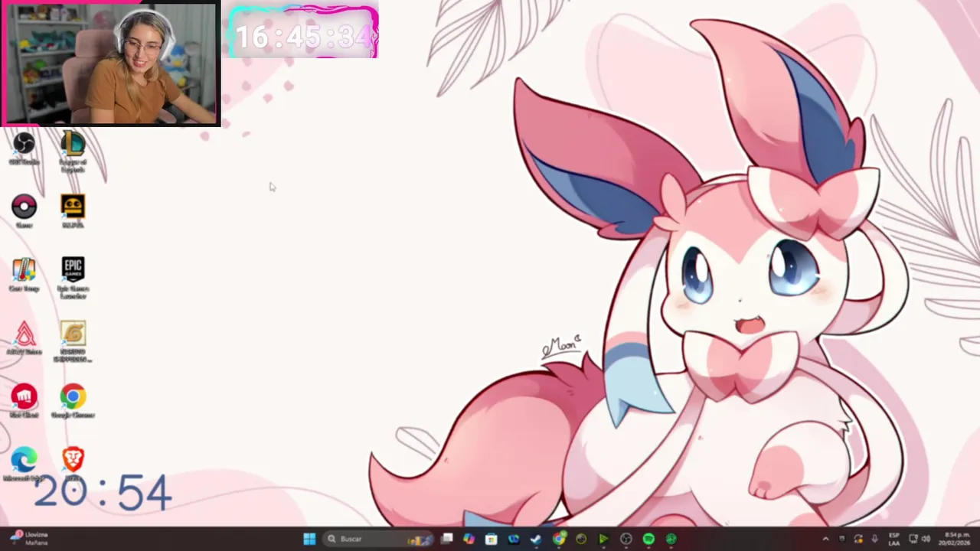Click the microphone tray icon
This screenshot has width=980, height=551.
point(874,539)
